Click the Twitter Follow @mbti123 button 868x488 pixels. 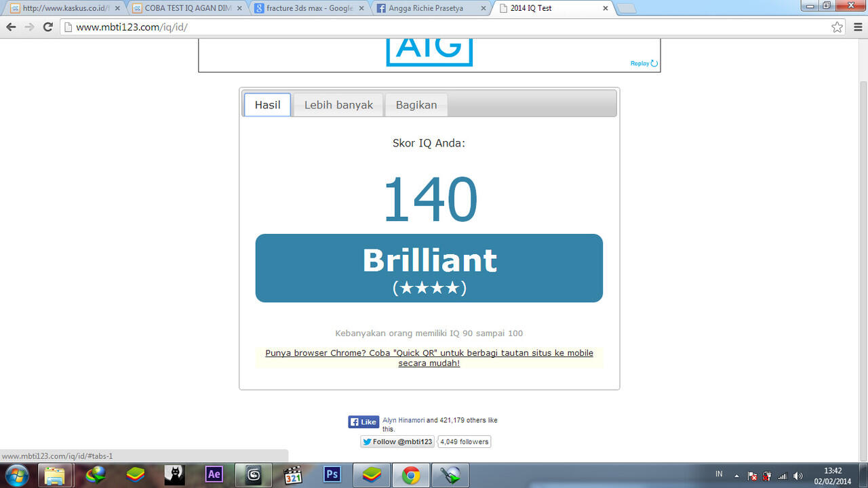[x=397, y=442]
